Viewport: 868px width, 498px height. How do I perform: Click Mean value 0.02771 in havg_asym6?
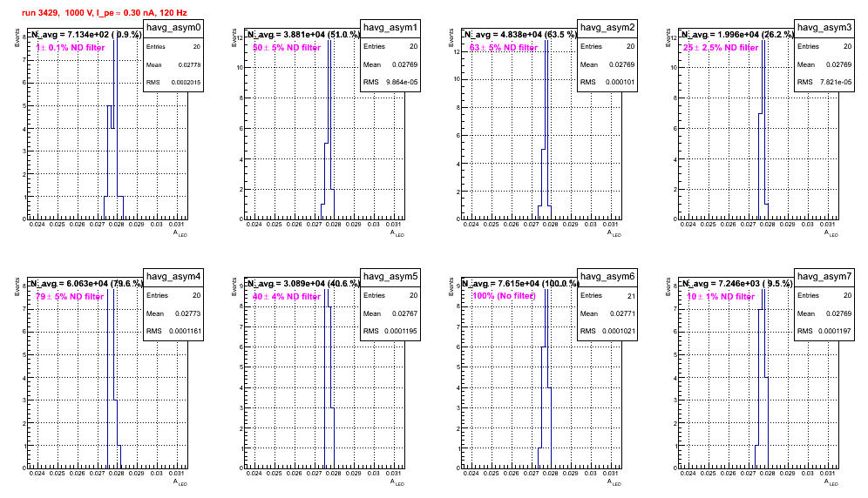[622, 313]
